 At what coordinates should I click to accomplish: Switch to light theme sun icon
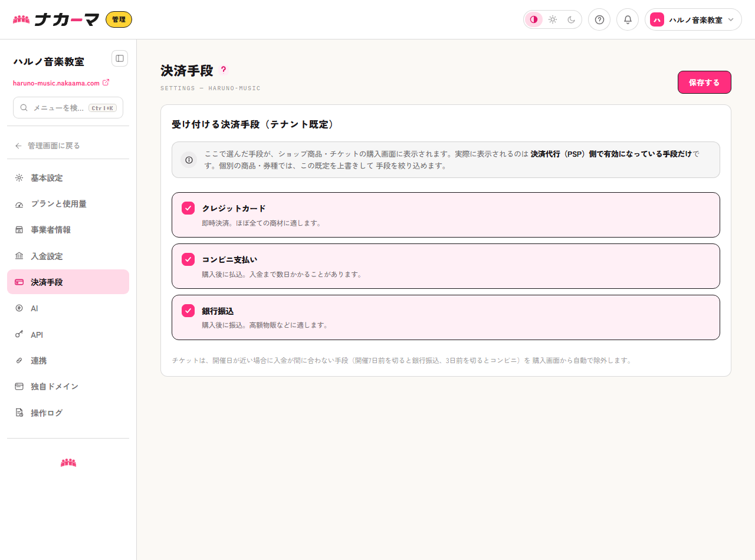click(x=553, y=19)
